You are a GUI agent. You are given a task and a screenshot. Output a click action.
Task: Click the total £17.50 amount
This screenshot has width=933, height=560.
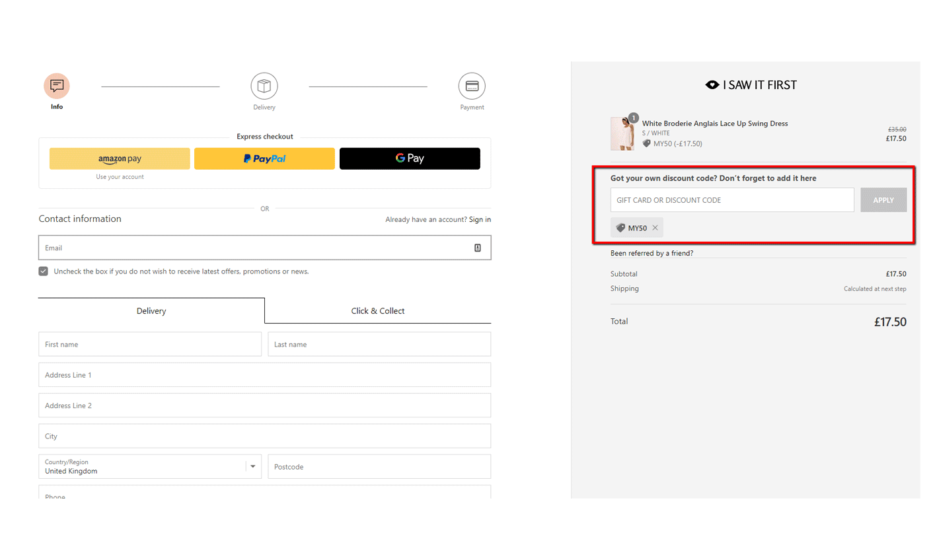click(890, 322)
